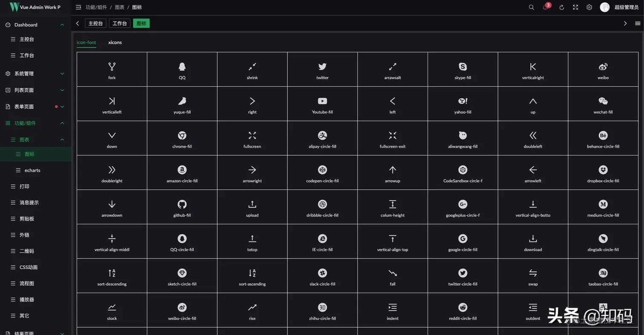
Task: Select the chrome-fill icon
Action: point(182,135)
